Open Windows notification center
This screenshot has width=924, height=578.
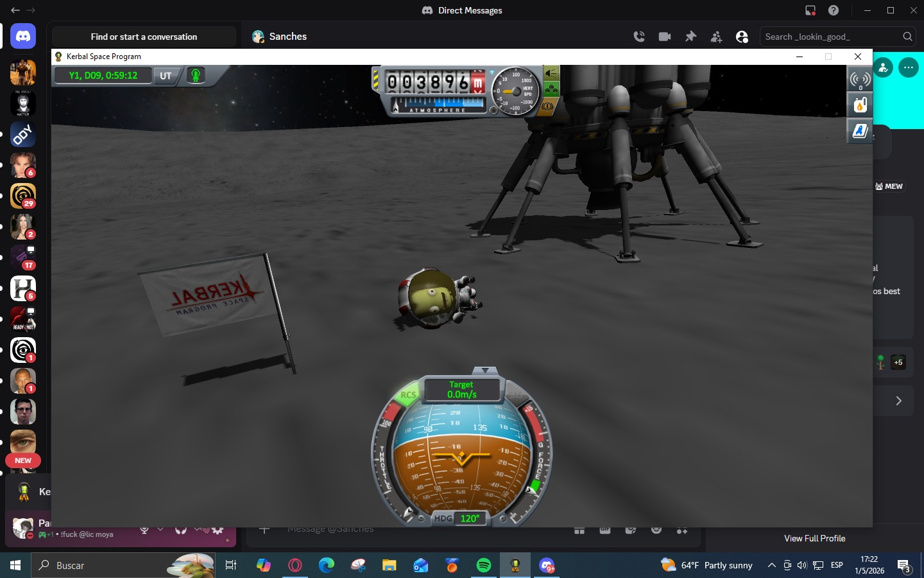click(x=904, y=566)
